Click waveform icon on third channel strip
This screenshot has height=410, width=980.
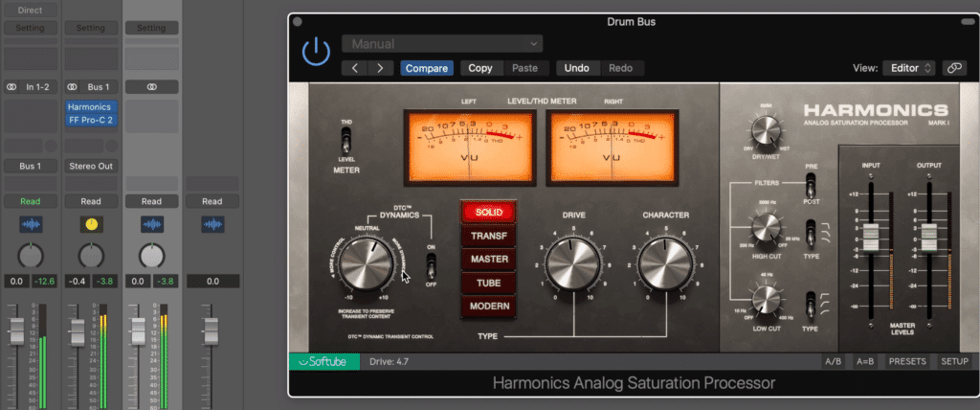[151, 223]
